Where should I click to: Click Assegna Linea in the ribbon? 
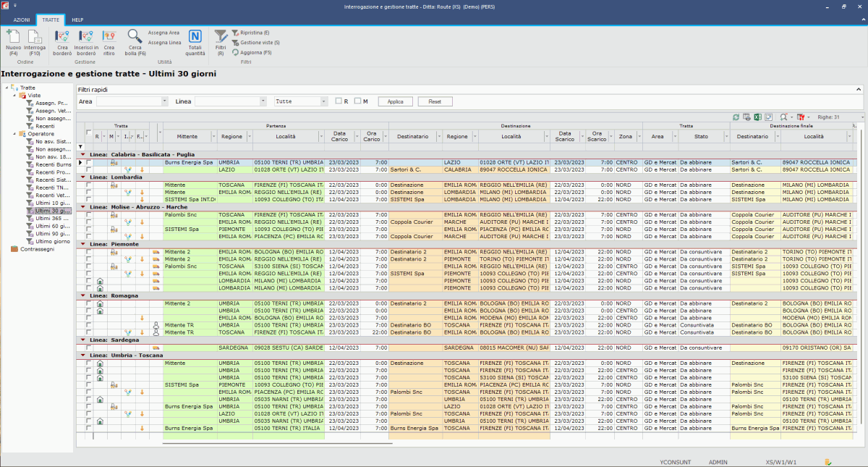pyautogui.click(x=164, y=43)
